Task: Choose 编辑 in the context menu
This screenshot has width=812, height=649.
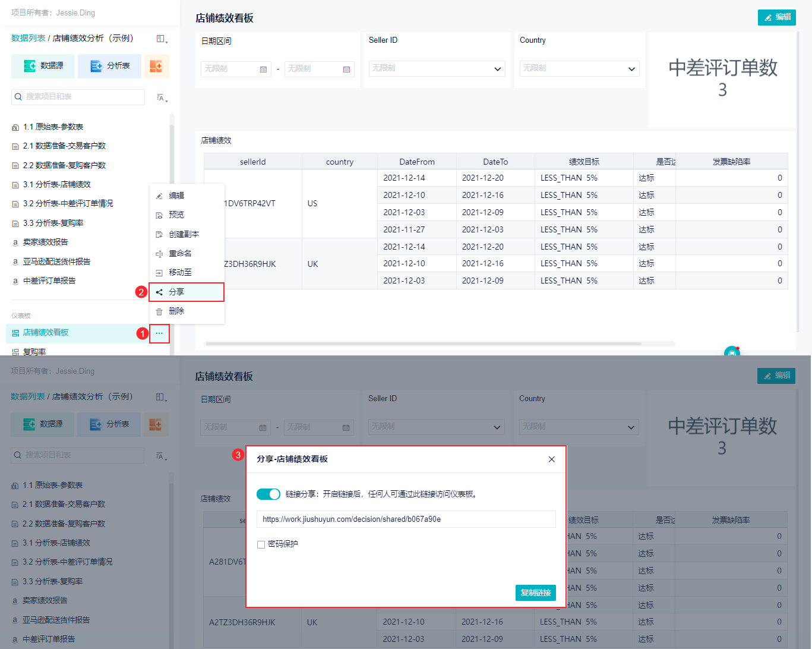Action: (x=187, y=196)
